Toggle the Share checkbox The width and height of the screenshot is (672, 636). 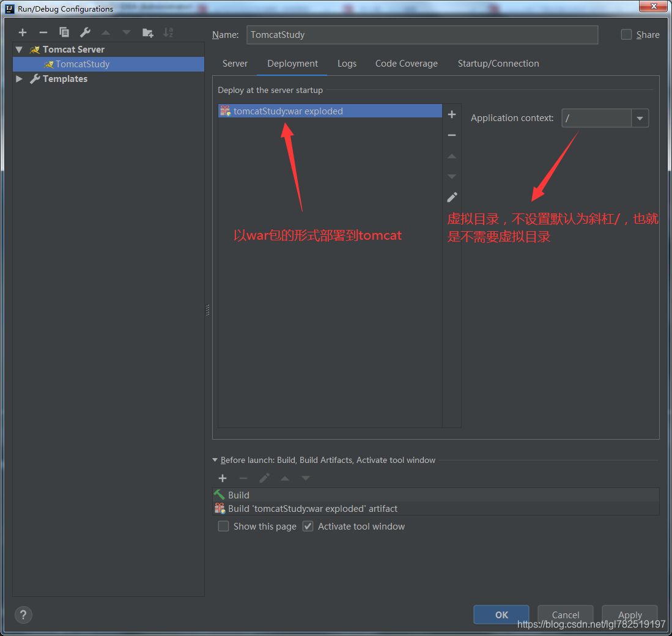[626, 35]
